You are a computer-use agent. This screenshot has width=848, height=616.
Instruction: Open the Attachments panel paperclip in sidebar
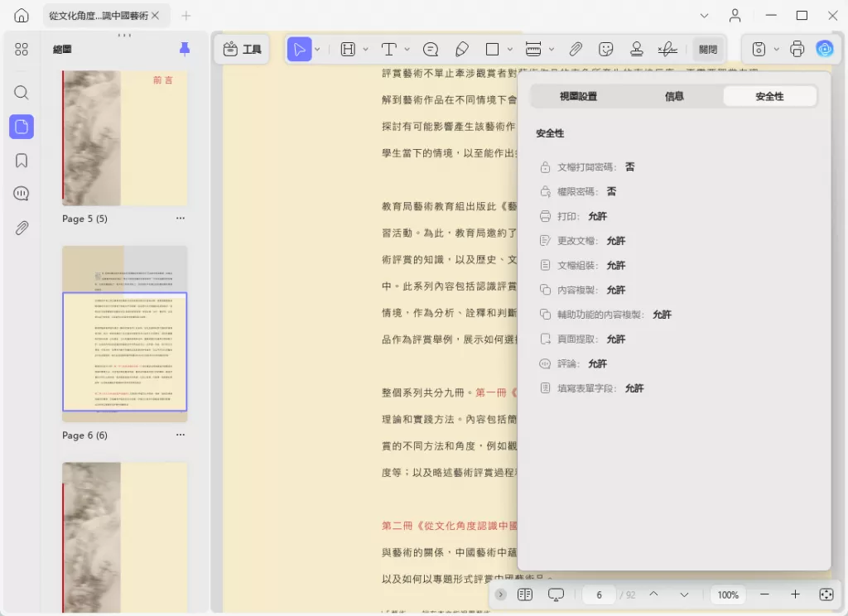tap(22, 228)
